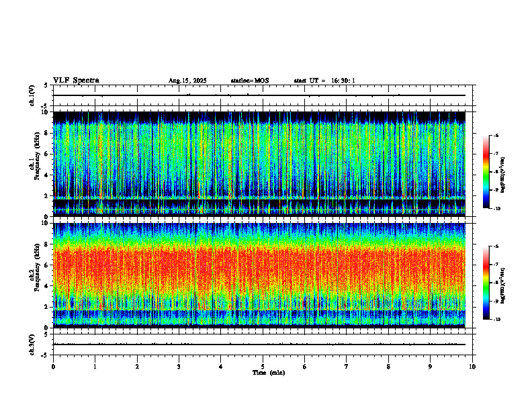Click inside the ch.2 spectrogram panel
The image size is (532, 411).
click(x=259, y=275)
